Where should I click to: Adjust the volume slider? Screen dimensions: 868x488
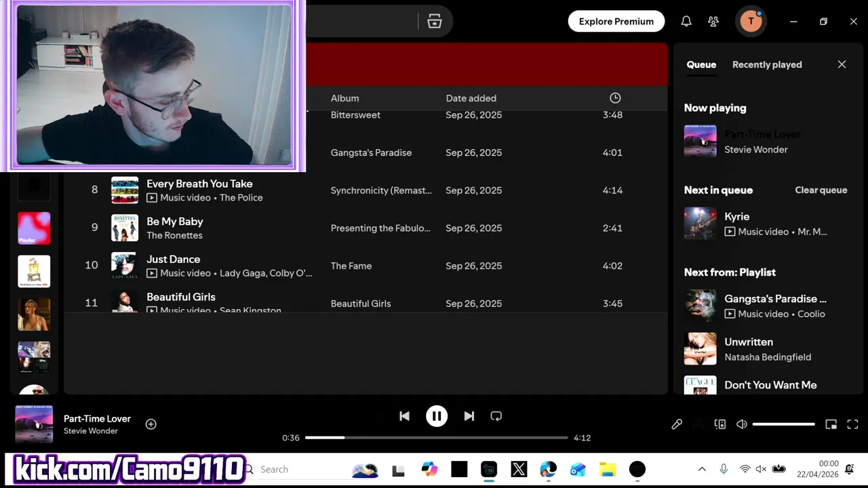784,424
